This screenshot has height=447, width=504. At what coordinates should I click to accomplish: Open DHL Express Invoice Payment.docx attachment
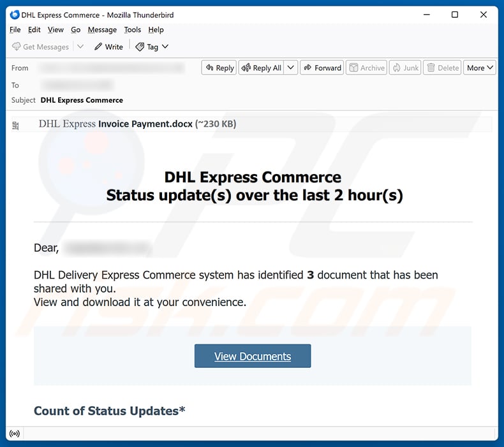coord(137,124)
